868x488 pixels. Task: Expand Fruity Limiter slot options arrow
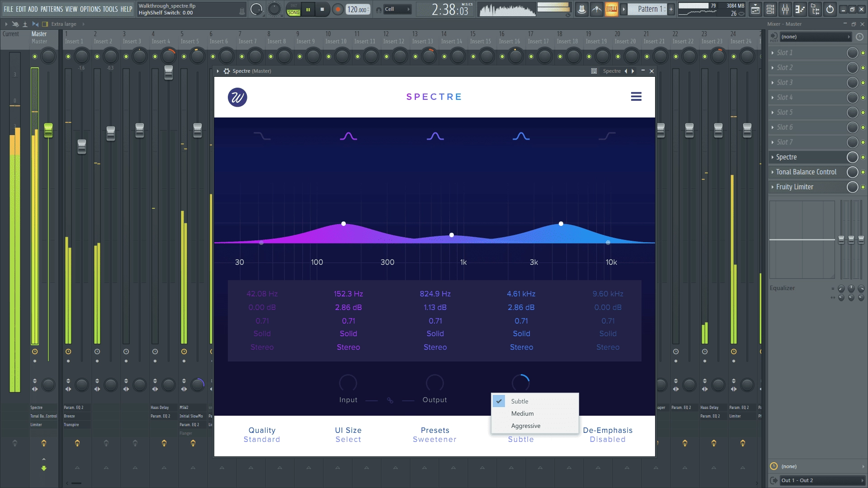coord(773,187)
